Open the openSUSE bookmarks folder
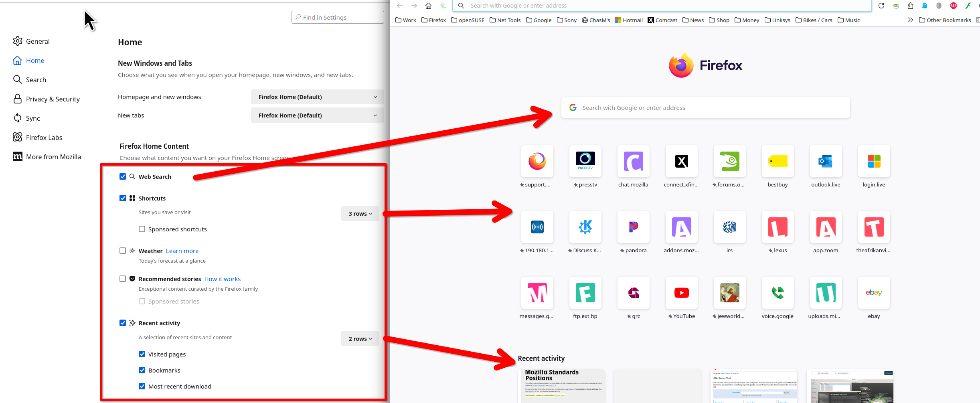Screen dimensions: 980x403 point(468,20)
